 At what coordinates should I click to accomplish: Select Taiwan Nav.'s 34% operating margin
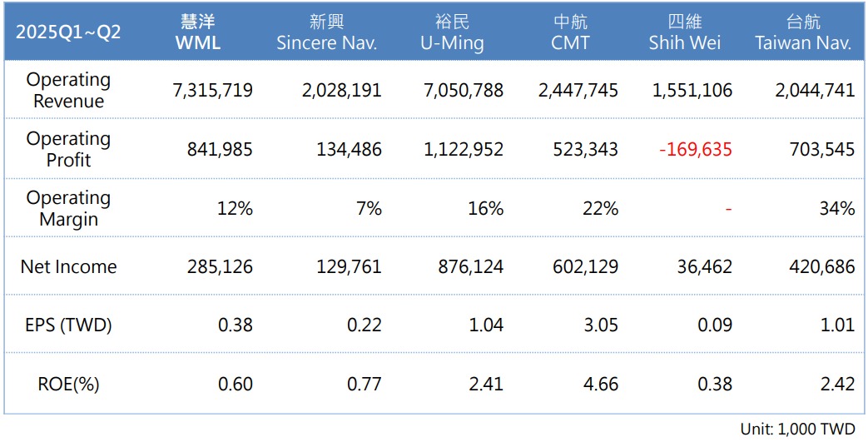coord(836,208)
